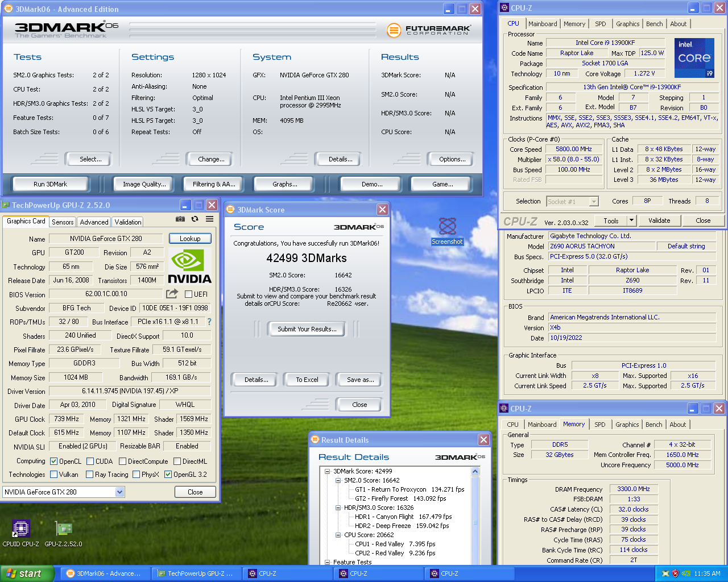
Task: Click the 3DMark Score window title icon
Action: [230, 210]
